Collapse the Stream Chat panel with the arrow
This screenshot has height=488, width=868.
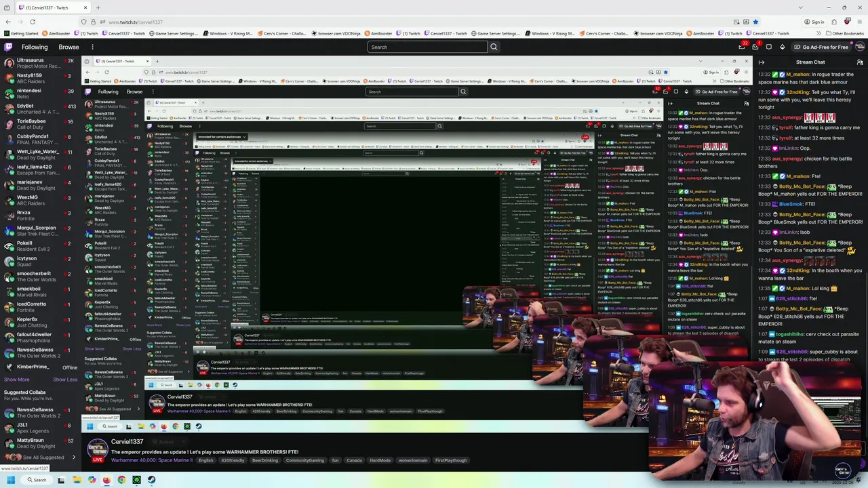[762, 62]
